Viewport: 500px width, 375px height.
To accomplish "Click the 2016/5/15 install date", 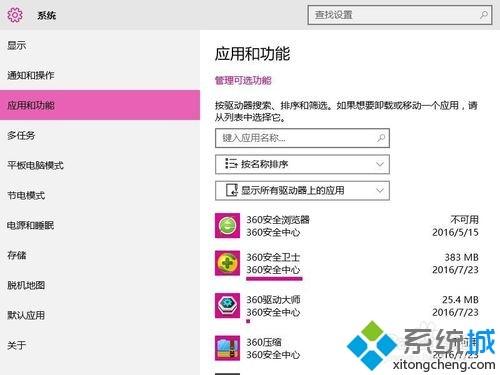I will click(x=455, y=232).
